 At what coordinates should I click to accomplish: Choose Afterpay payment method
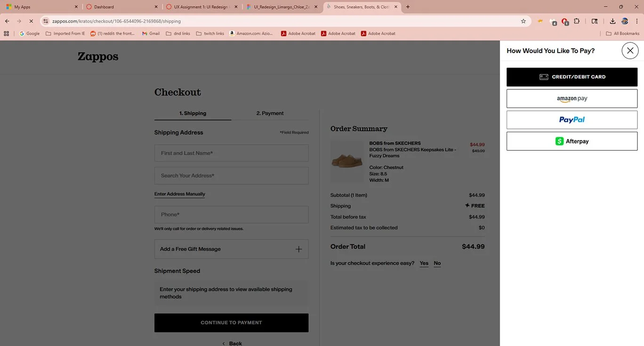point(572,141)
